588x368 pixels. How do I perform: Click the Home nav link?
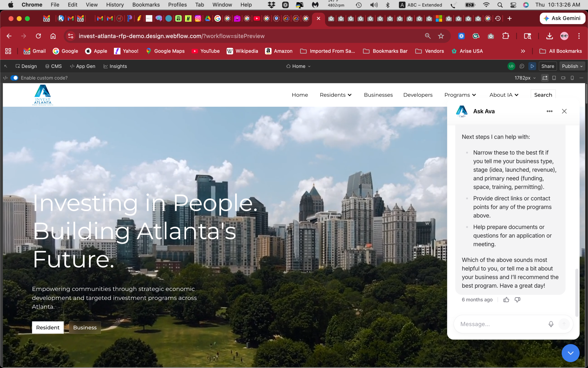300,95
